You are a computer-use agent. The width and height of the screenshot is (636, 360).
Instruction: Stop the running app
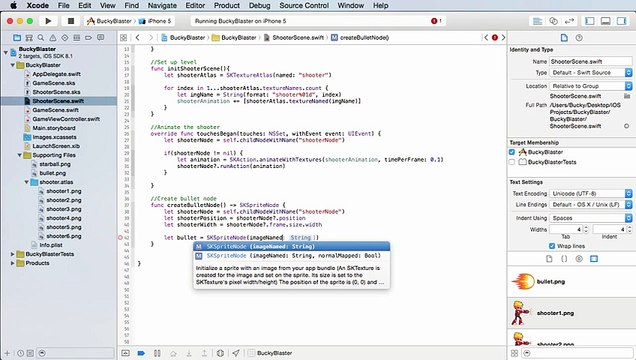(x=71, y=21)
